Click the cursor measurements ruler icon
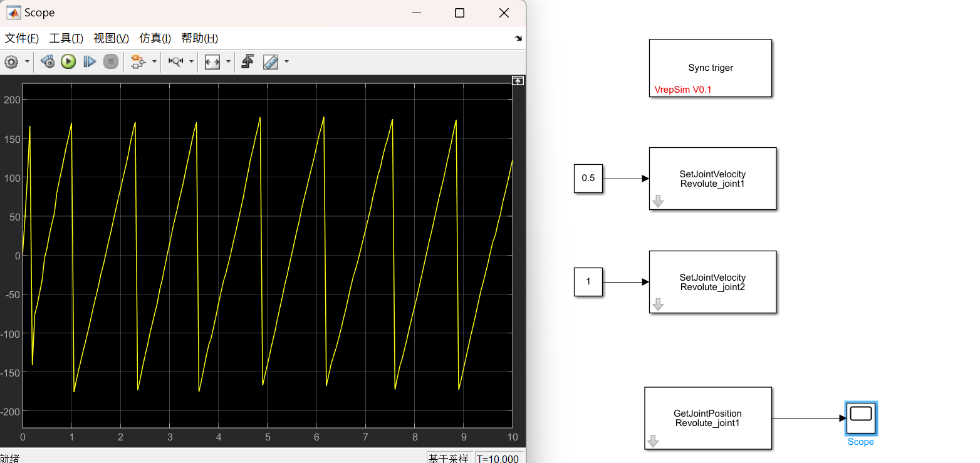The image size is (980, 463). (x=271, y=61)
